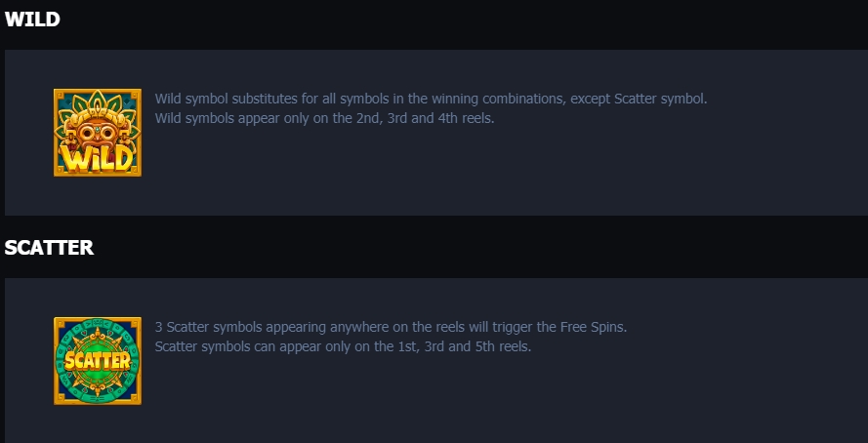The height and width of the screenshot is (443, 868).
Task: Click the '3 Scatter symbols appearing anywhere' line
Action: pyautogui.click(x=391, y=328)
